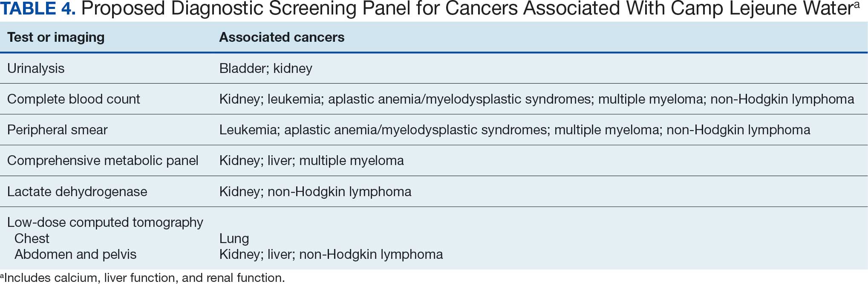Image resolution: width=868 pixels, height=284 pixels.
Task: Click the Urinalysis row label
Action: pos(36,68)
